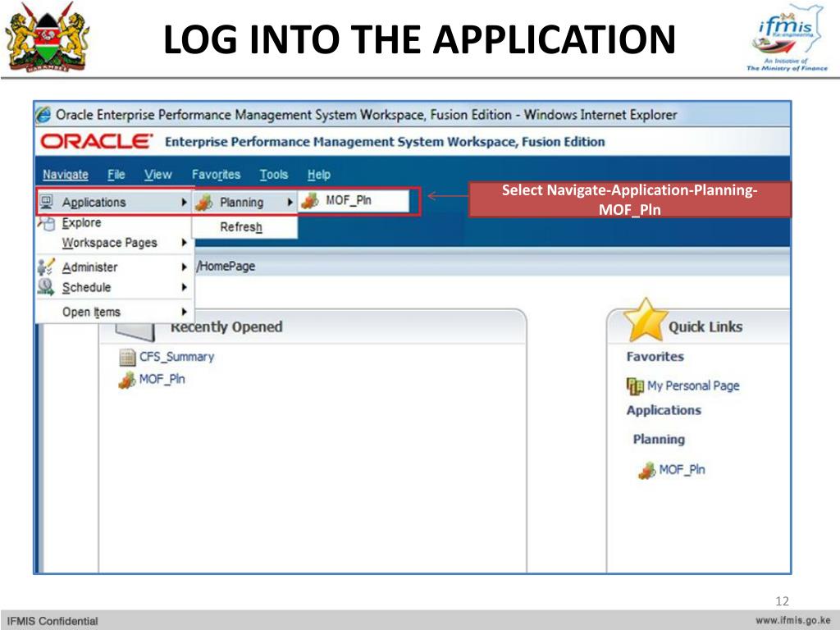Screen dimensions: 840x630
Task: Expand the Planning submenu arrow
Action: (x=290, y=203)
